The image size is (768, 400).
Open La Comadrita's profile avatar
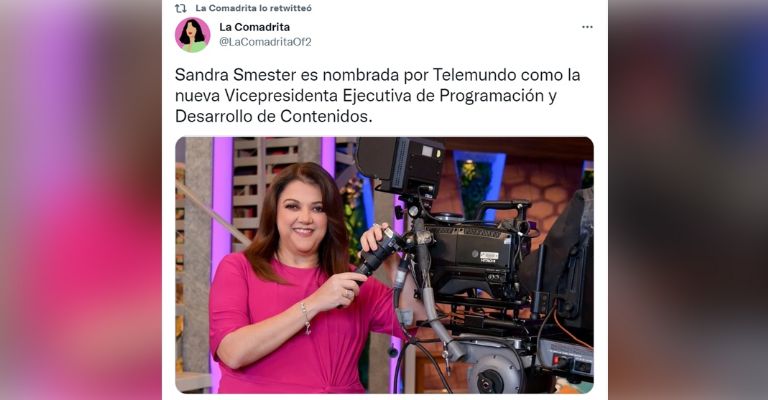tap(192, 35)
